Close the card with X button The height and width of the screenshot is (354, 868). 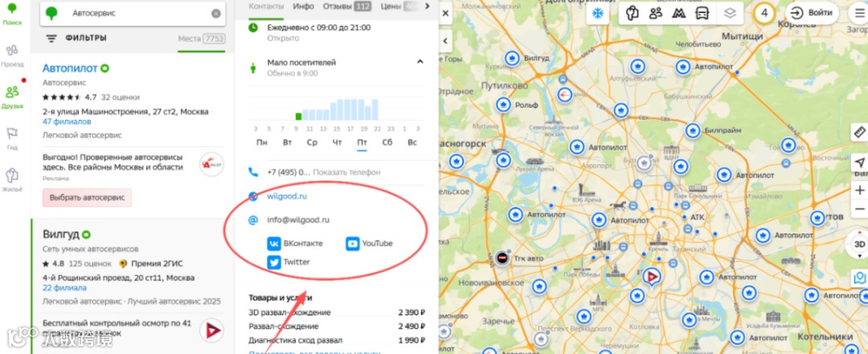tap(445, 13)
